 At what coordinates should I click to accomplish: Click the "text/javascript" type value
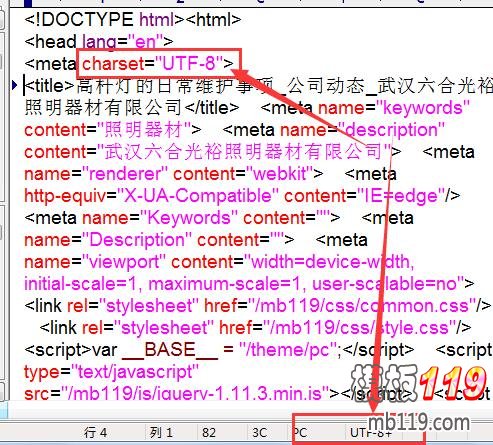tap(135, 372)
